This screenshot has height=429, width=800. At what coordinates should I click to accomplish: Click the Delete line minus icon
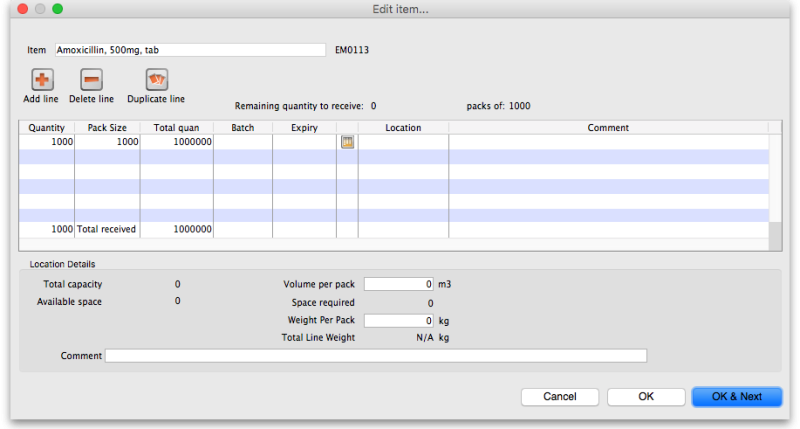(x=91, y=80)
